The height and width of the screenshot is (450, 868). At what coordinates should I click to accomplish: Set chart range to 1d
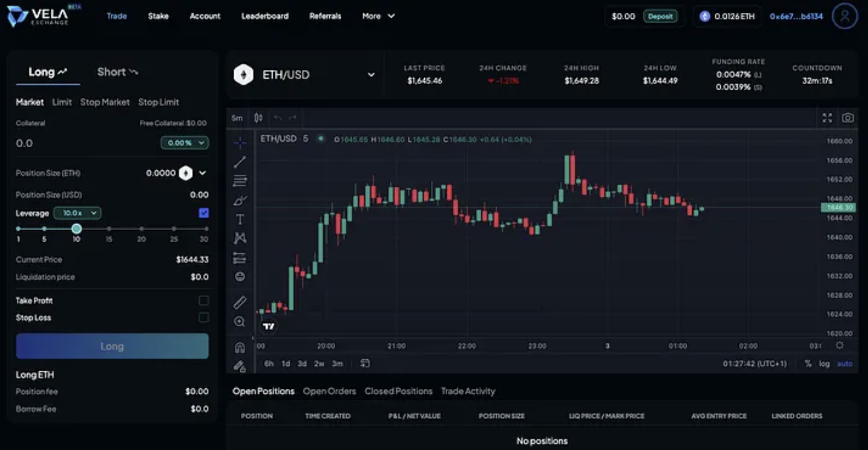286,364
